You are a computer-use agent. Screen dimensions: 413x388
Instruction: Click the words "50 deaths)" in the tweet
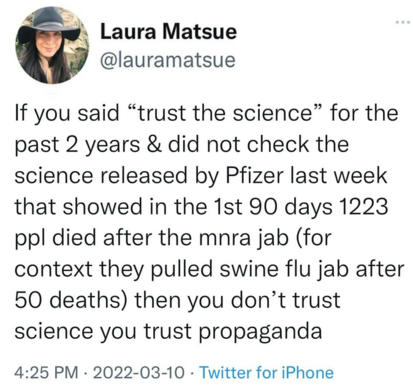(x=72, y=300)
